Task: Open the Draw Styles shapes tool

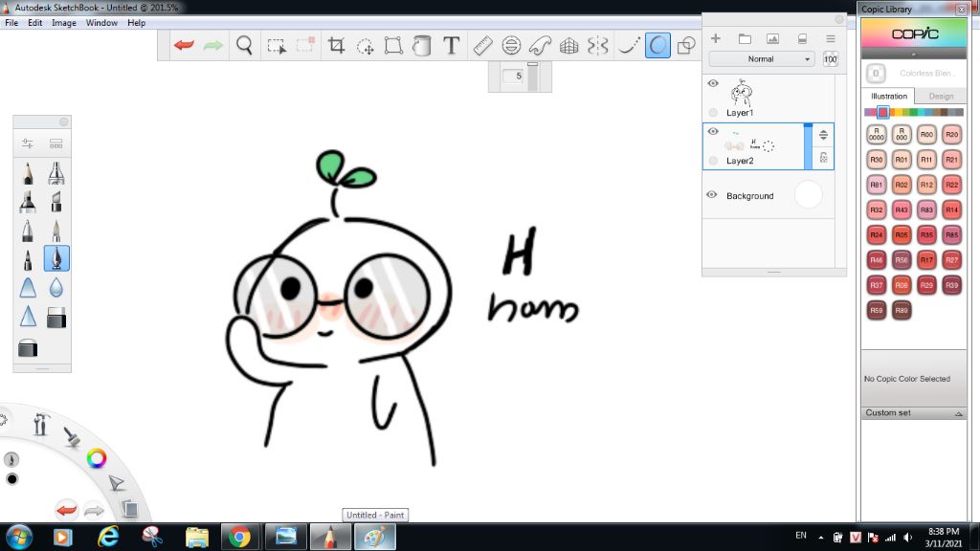Action: pos(686,46)
